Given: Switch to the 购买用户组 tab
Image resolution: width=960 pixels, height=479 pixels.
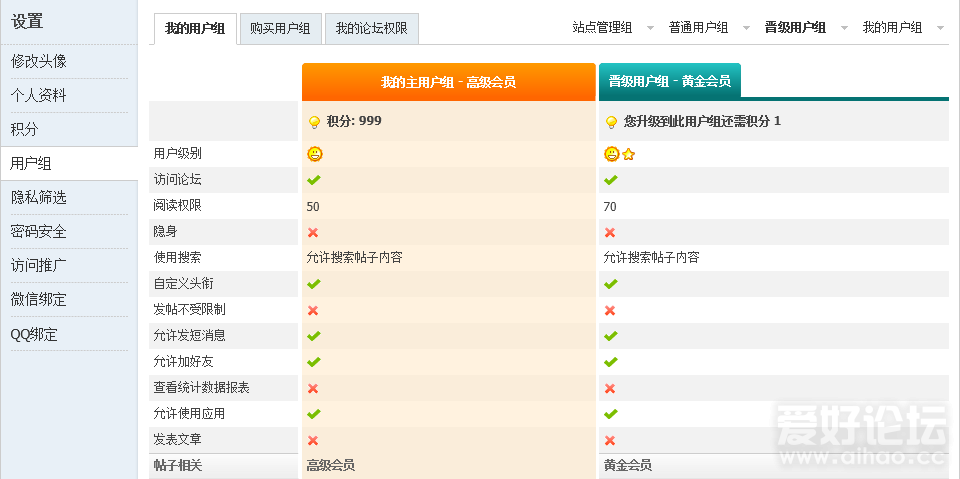Looking at the screenshot, I should click(280, 29).
